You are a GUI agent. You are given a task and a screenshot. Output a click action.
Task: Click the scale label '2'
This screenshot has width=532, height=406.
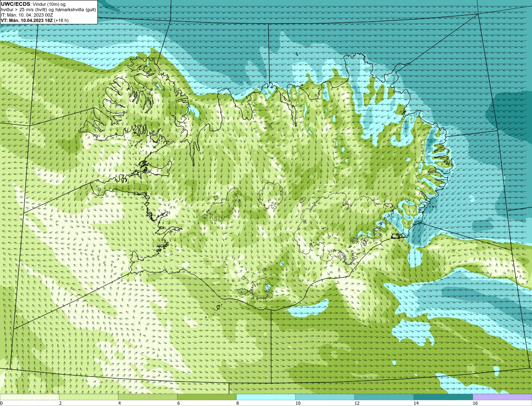tap(60, 403)
